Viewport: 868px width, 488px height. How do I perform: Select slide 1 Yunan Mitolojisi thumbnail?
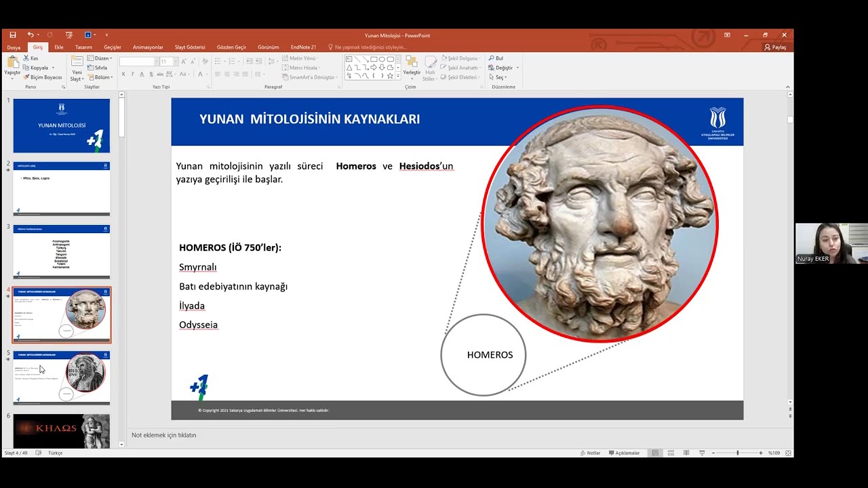point(62,126)
